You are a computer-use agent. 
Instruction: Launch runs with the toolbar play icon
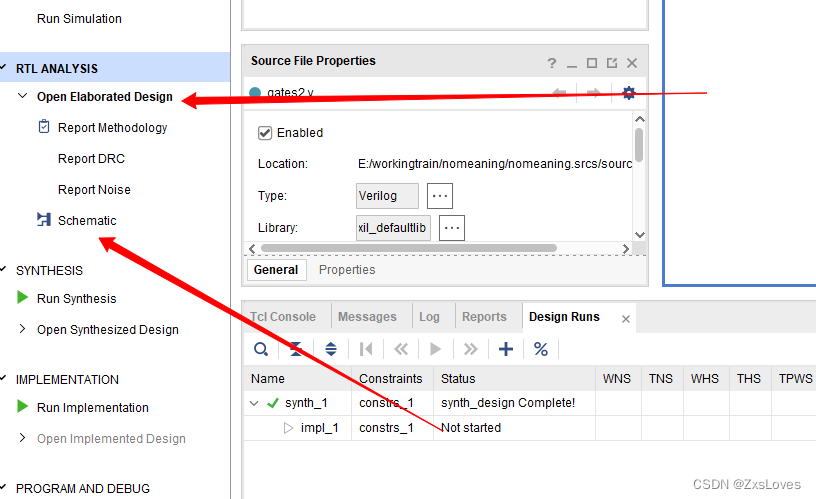[436, 349]
